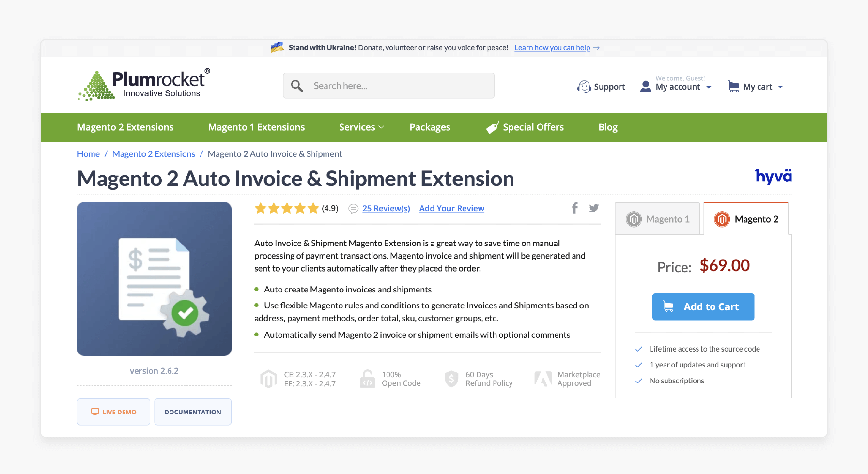The width and height of the screenshot is (868, 474).
Task: Click the Add to Cart button
Action: pyautogui.click(x=703, y=307)
